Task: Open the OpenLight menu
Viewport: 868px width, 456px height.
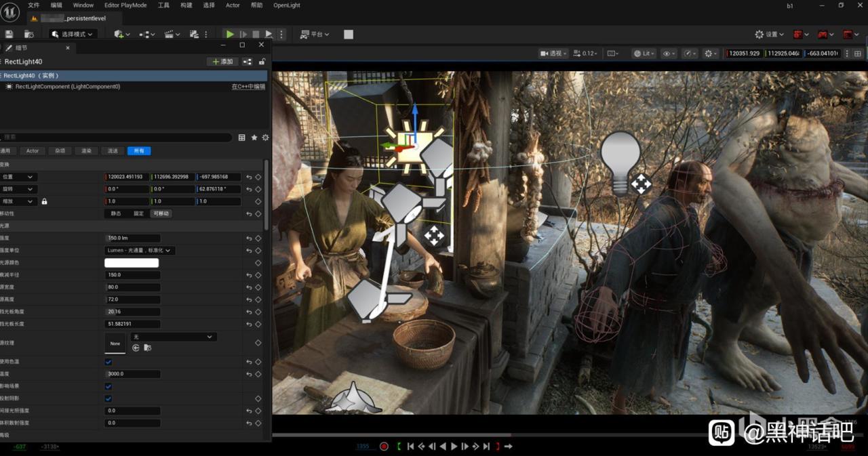Action: coord(287,5)
